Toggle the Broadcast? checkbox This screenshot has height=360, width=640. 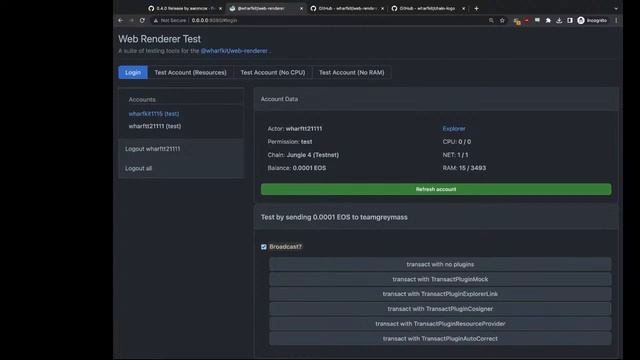(264, 247)
